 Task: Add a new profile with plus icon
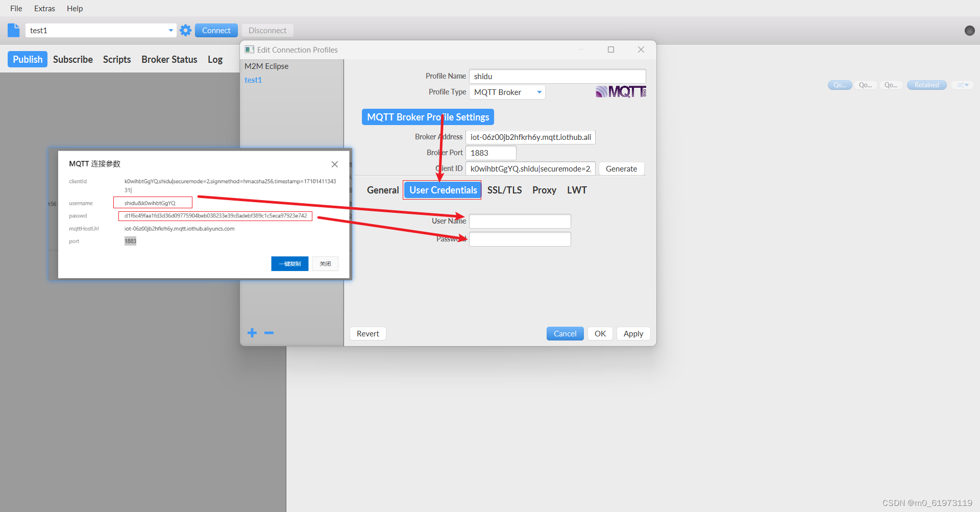pos(252,333)
